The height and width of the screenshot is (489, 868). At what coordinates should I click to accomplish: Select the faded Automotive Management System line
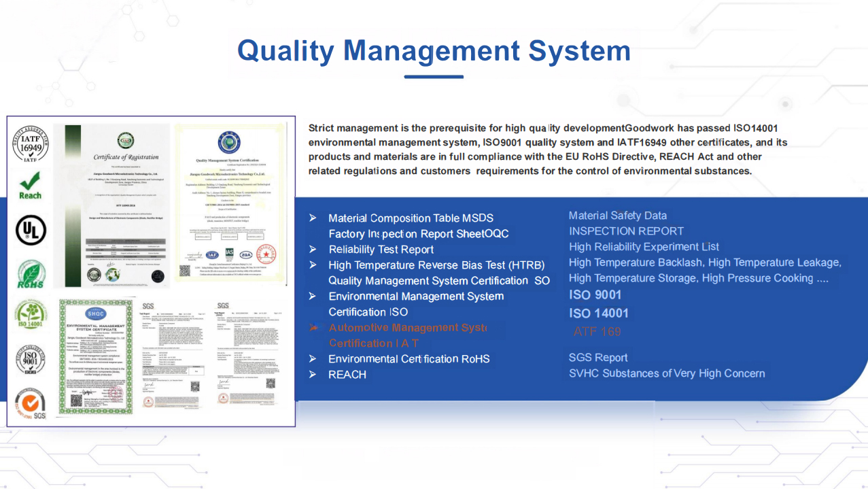408,328
